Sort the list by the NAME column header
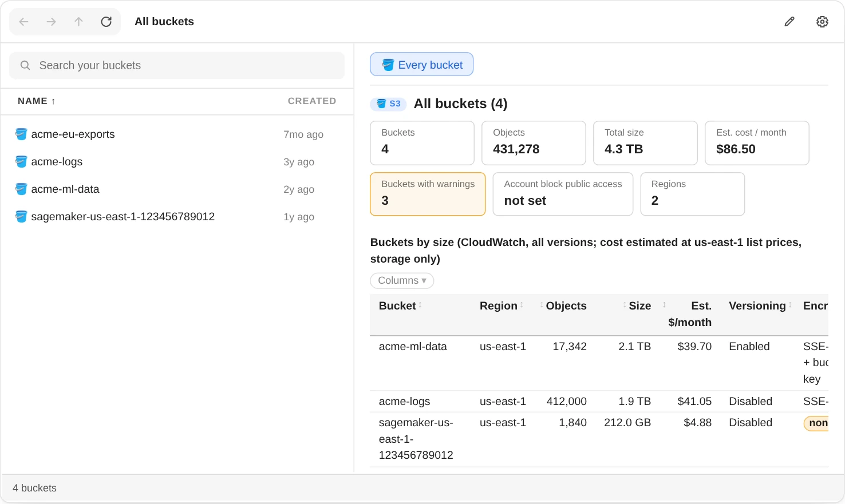845x504 pixels. [37, 101]
